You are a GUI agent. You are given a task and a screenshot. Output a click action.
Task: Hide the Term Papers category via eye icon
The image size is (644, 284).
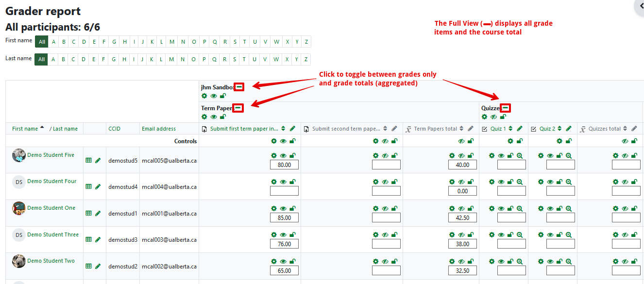(x=214, y=117)
